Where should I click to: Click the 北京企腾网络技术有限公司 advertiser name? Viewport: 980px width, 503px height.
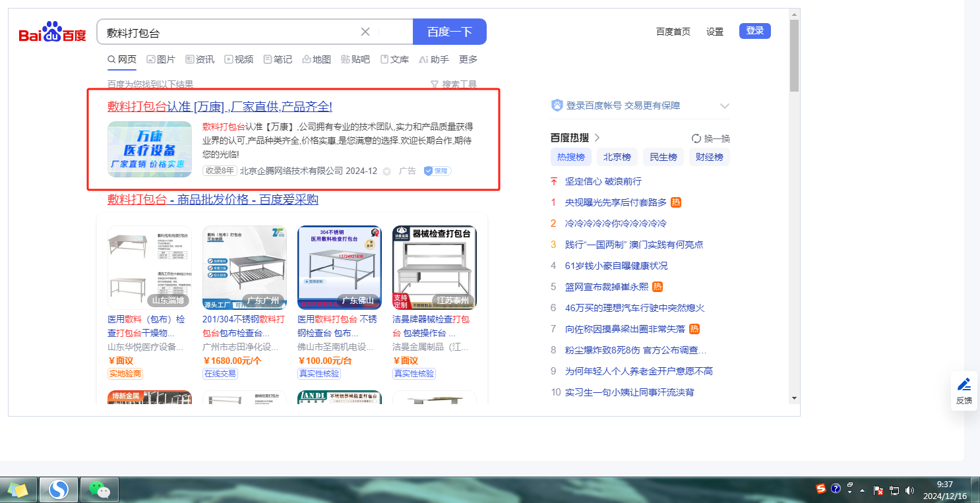(x=291, y=171)
